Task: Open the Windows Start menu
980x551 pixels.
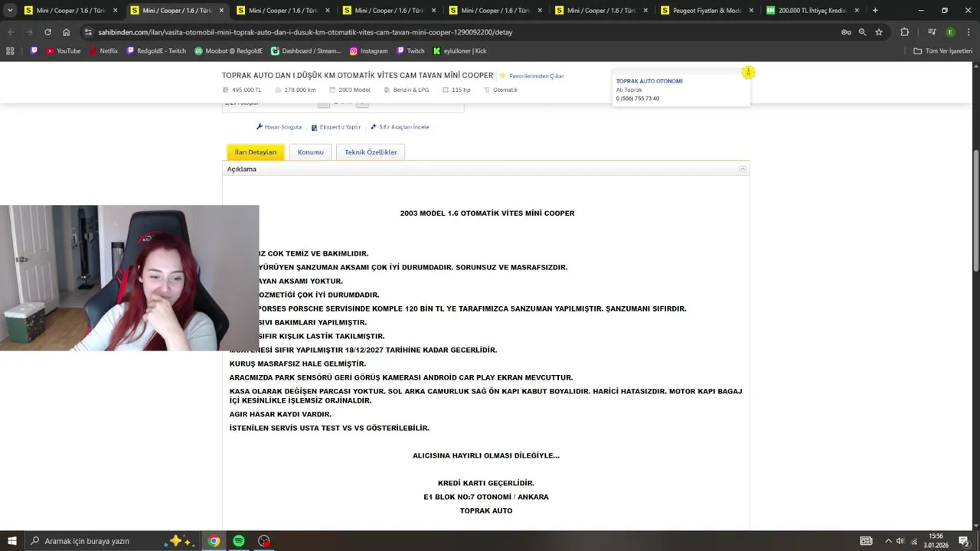Action: (x=12, y=541)
